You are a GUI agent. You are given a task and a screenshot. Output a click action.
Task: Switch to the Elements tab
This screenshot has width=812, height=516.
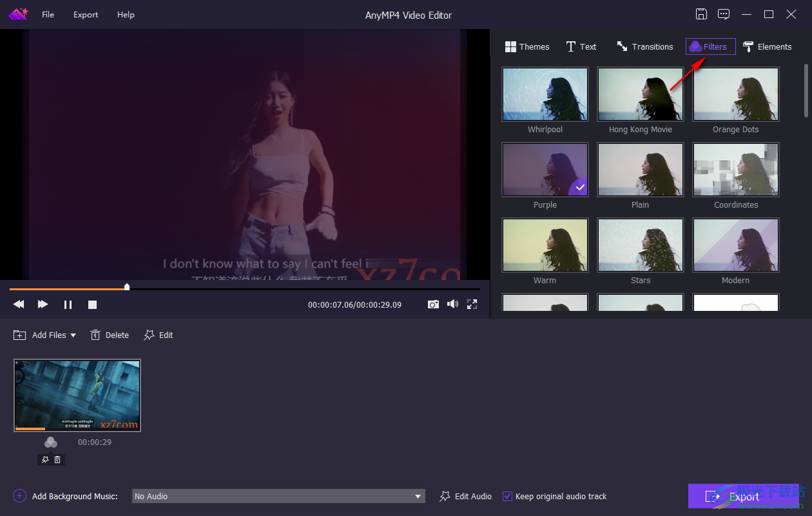coord(767,46)
